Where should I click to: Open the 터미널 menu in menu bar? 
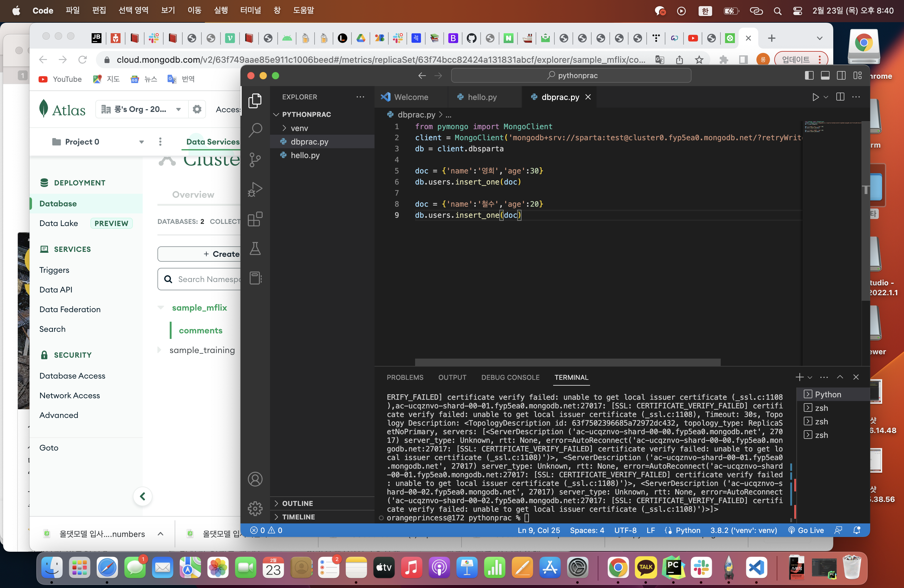pos(250,11)
